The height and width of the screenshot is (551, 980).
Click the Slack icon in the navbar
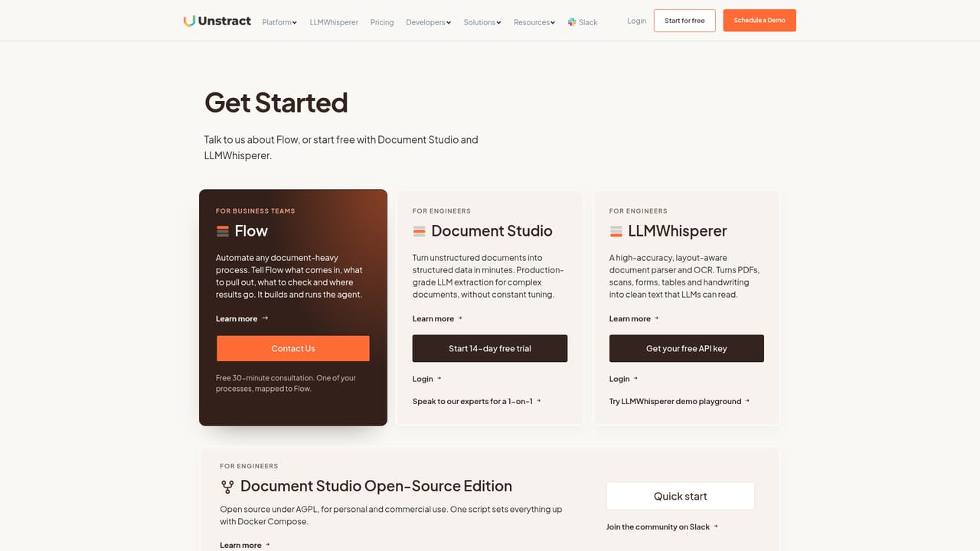[x=572, y=22]
